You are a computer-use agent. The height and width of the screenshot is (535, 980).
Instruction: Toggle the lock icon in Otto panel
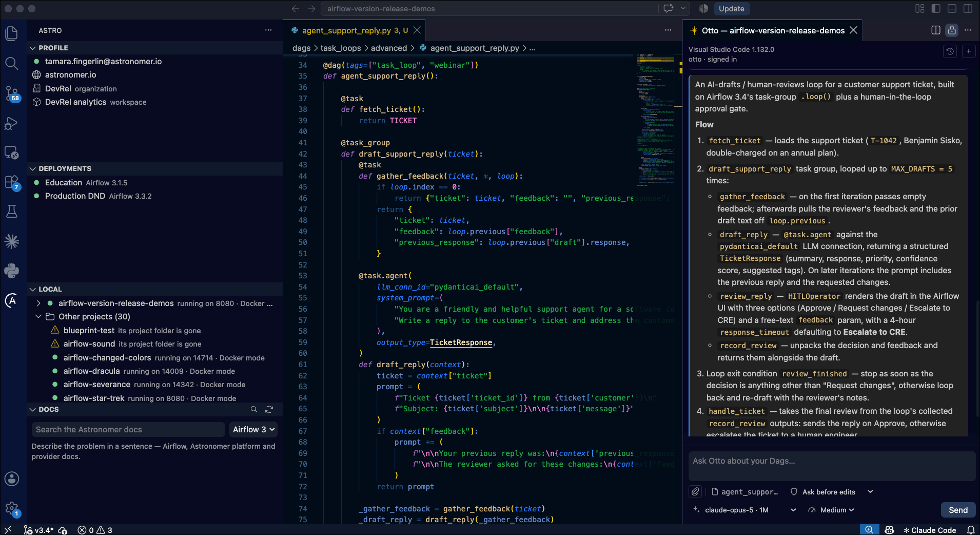click(x=952, y=30)
